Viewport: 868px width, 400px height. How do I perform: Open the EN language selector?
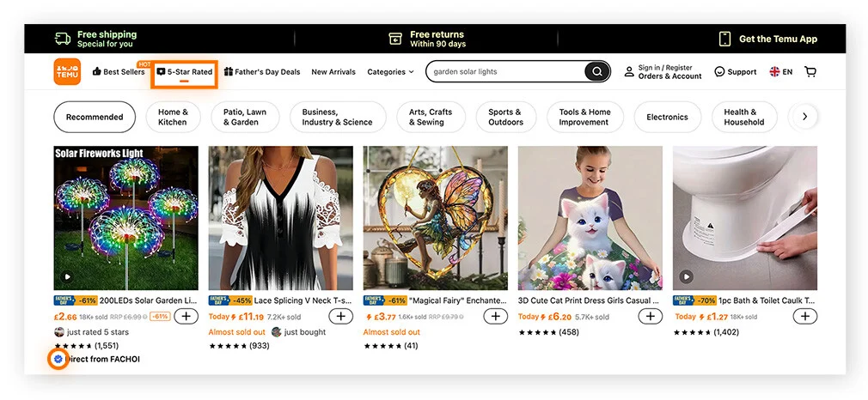(x=780, y=72)
